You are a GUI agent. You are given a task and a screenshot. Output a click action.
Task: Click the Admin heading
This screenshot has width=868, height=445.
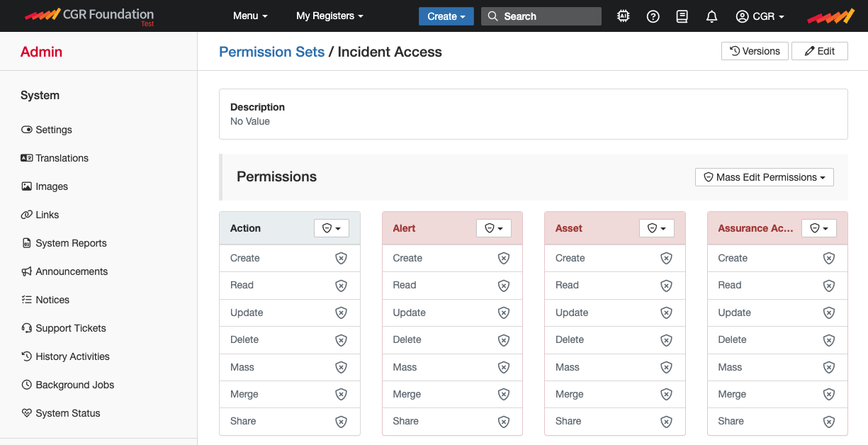41,52
